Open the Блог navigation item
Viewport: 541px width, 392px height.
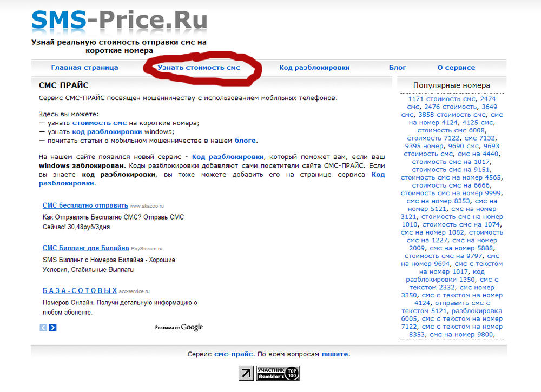pos(398,68)
